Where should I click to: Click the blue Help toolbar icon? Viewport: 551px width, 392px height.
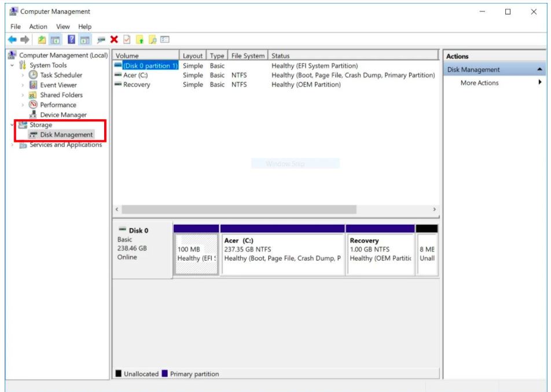73,39
